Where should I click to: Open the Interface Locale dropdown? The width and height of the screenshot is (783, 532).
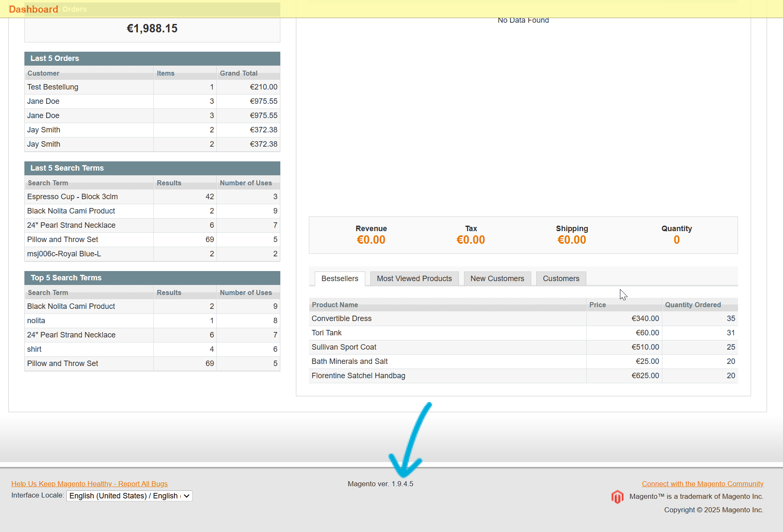click(x=129, y=495)
